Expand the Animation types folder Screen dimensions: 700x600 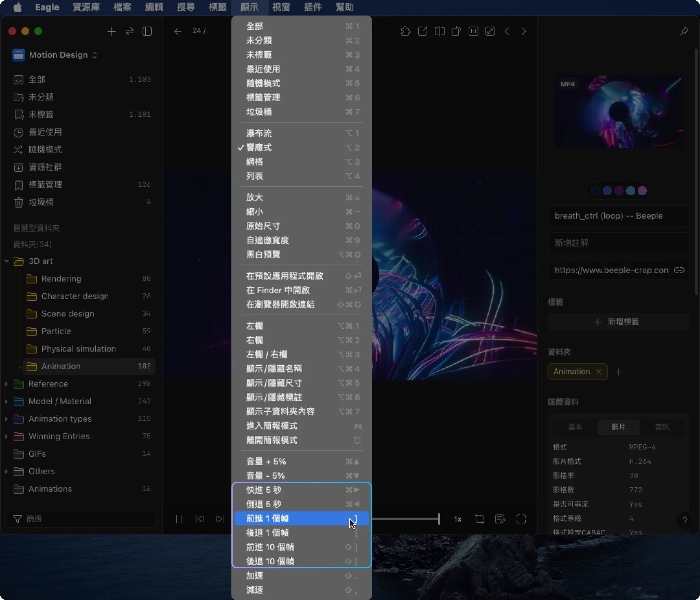(x=6, y=419)
